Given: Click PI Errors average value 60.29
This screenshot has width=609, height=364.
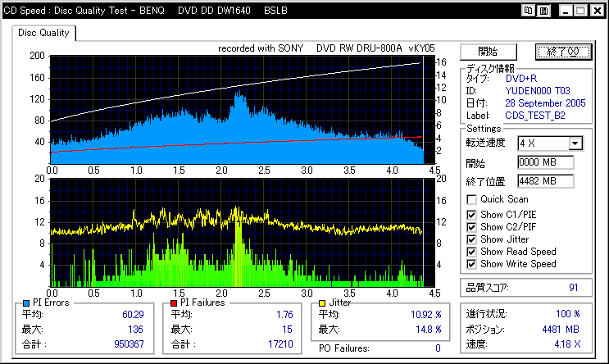Looking at the screenshot, I should [133, 315].
